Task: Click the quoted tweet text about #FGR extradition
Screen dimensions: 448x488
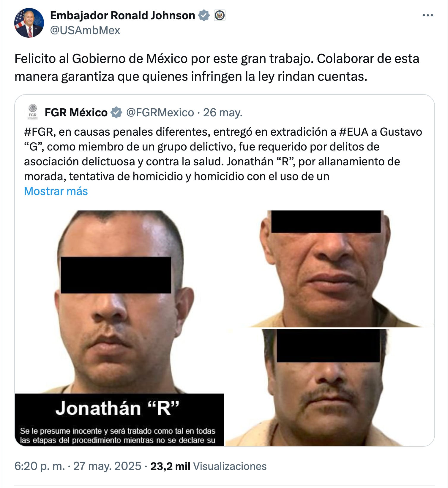Action: pyautogui.click(x=223, y=154)
